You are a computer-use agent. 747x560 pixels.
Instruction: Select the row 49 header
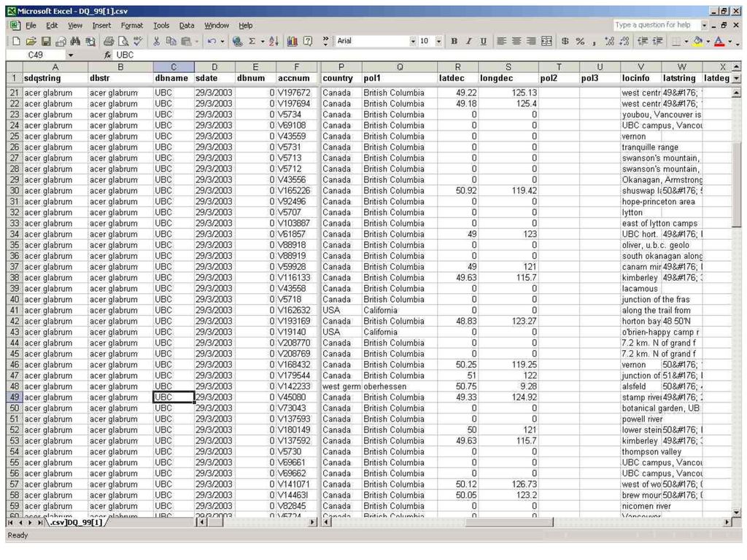[15, 397]
